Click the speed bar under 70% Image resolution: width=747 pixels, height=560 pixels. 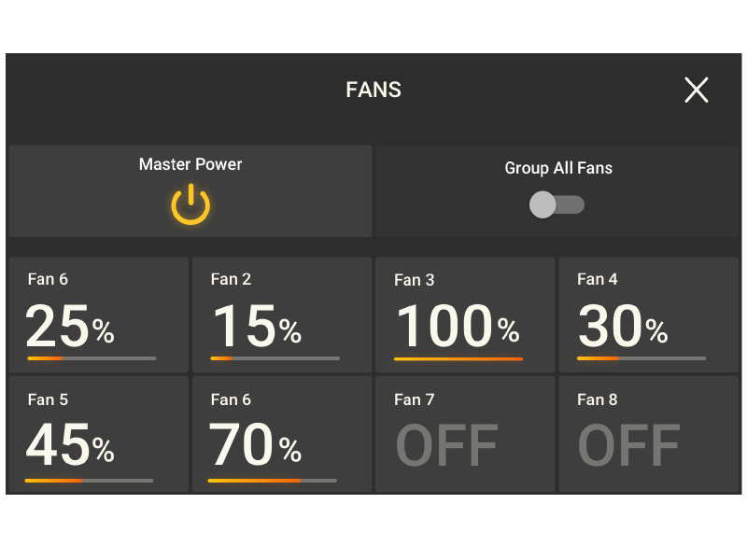272,481
